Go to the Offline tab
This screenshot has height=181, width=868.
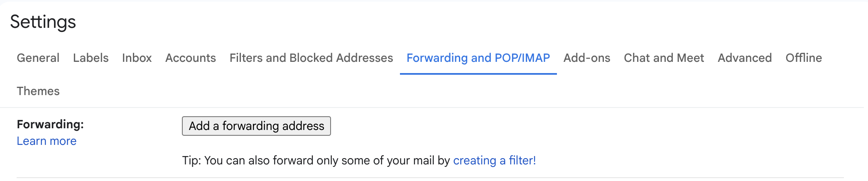click(x=804, y=58)
